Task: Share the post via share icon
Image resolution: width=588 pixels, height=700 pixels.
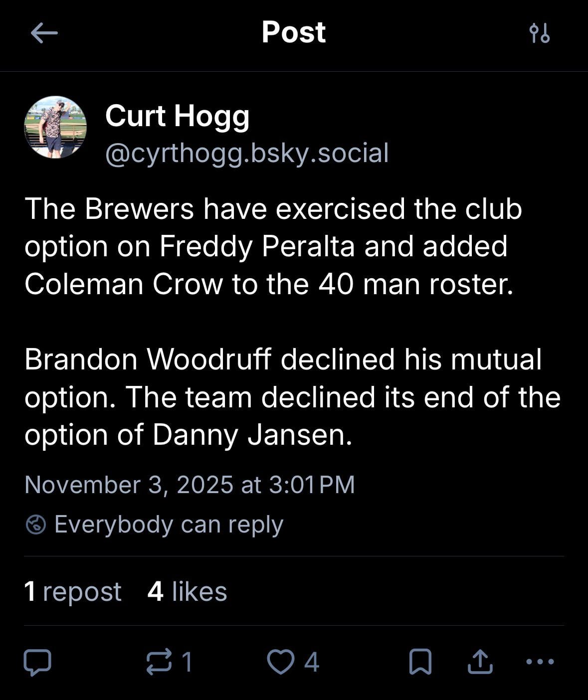Action: 480,662
